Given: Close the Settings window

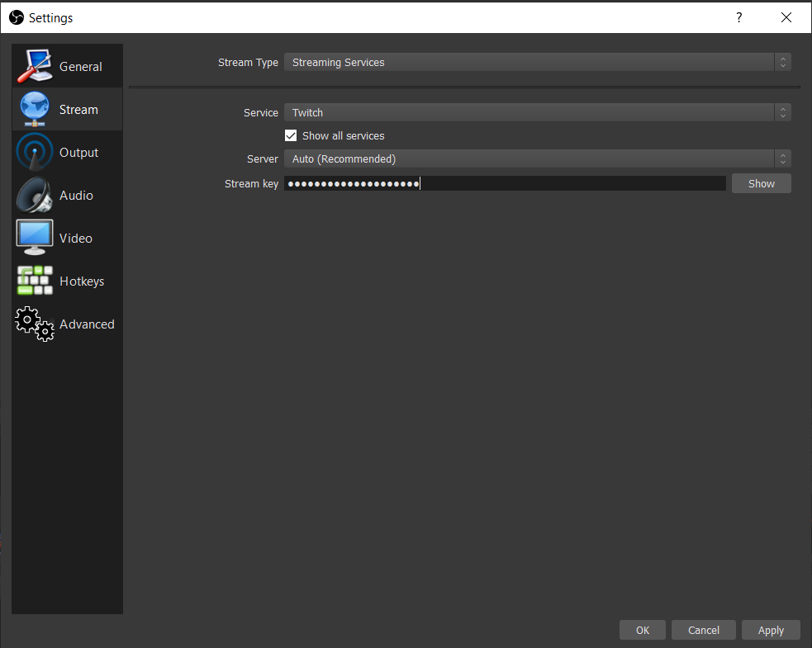Looking at the screenshot, I should click(786, 17).
